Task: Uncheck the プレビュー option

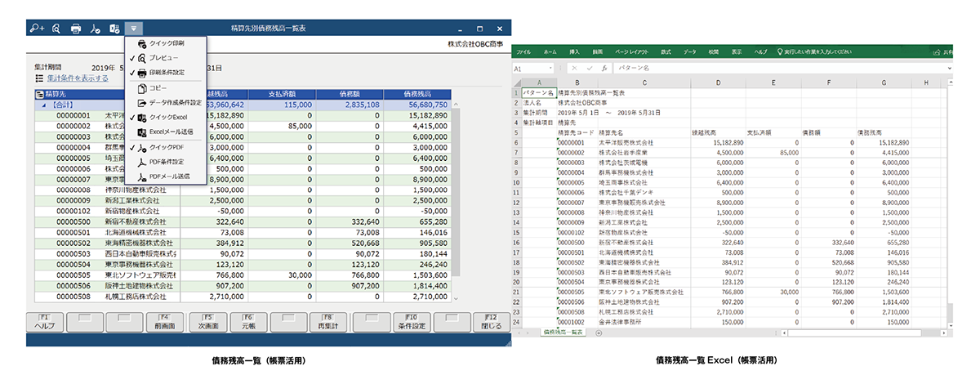Action: 163,58
